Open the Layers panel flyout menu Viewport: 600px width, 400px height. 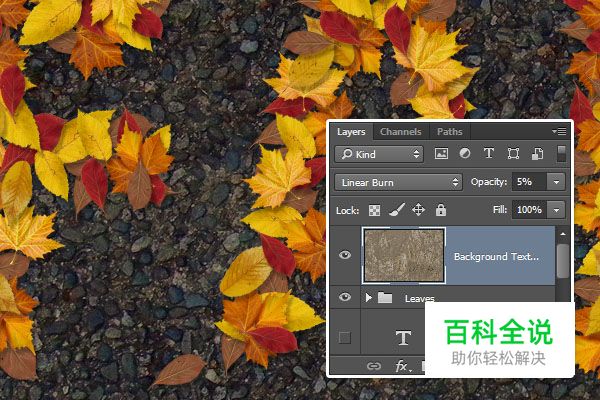click(x=559, y=131)
